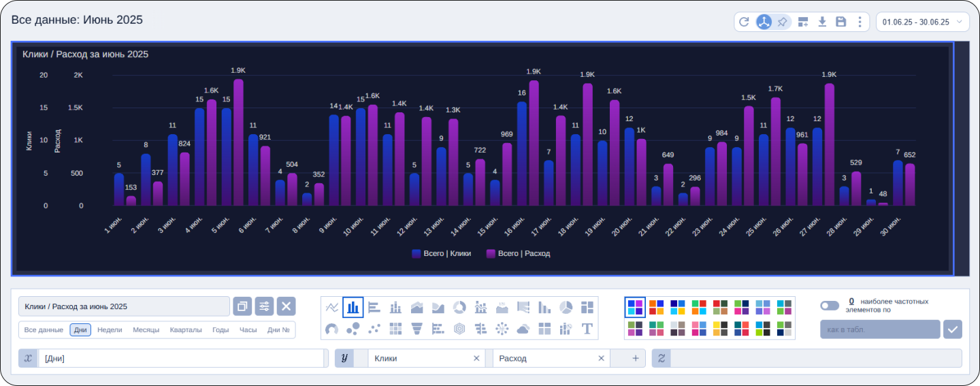Switch grouping to 'Недели' tab

[x=110, y=329]
